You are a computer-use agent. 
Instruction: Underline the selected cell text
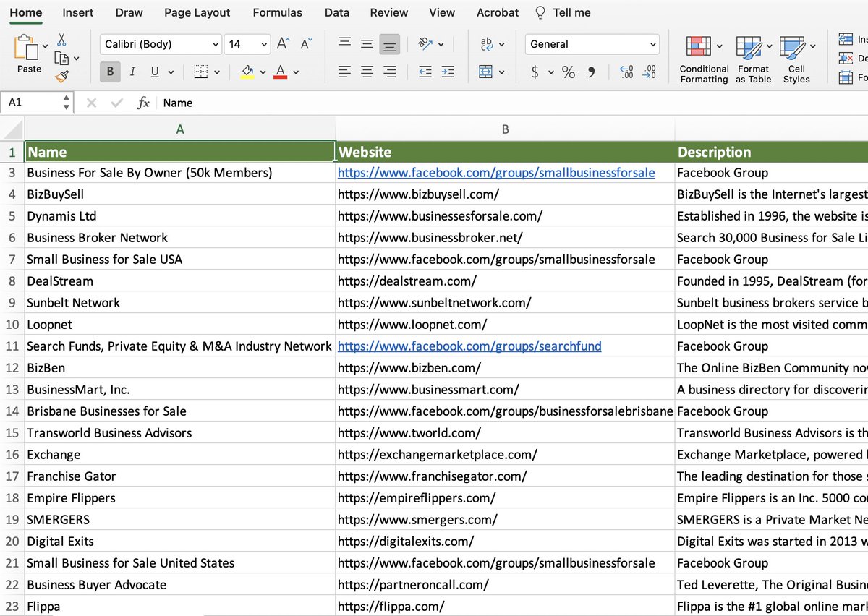(155, 72)
